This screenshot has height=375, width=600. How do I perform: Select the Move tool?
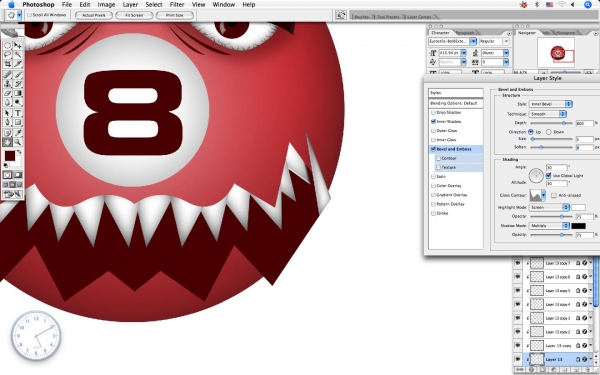(x=18, y=45)
